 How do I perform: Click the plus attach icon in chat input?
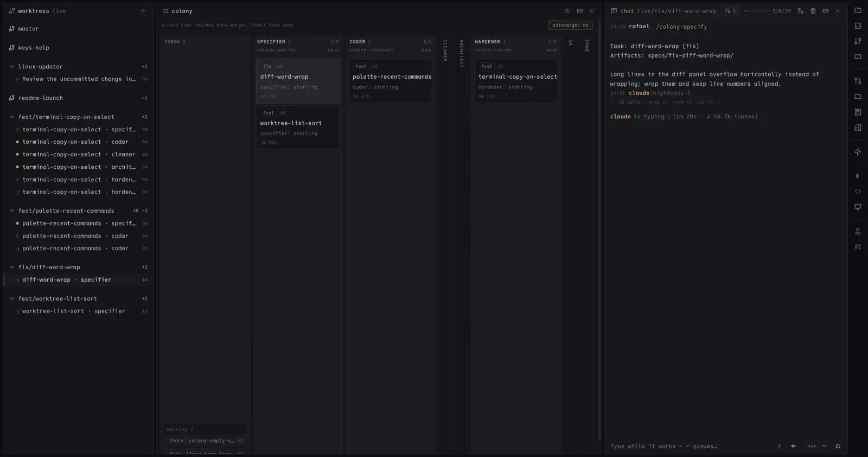780,446
